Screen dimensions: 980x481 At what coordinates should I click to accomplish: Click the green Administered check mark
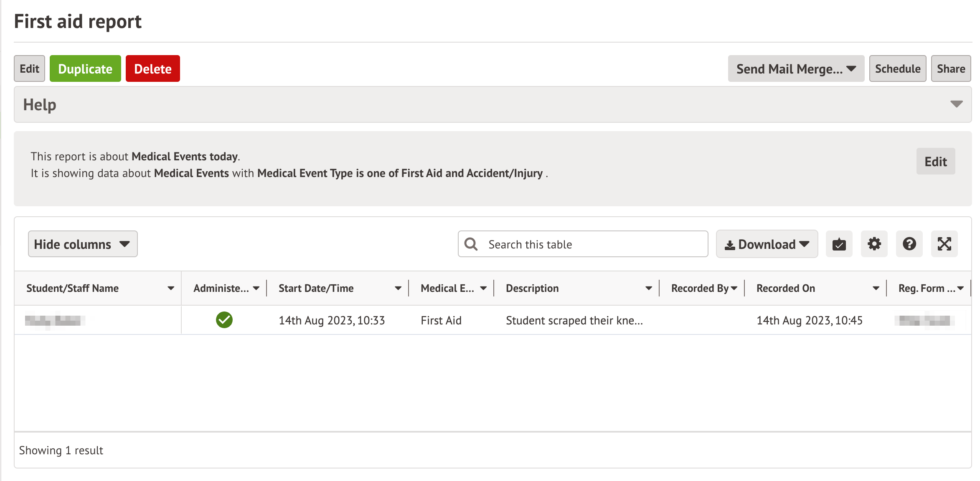(224, 320)
